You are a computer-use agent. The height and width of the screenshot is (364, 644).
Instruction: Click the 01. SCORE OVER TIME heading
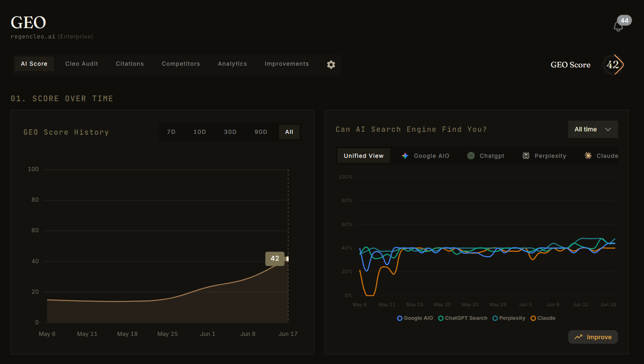click(62, 99)
